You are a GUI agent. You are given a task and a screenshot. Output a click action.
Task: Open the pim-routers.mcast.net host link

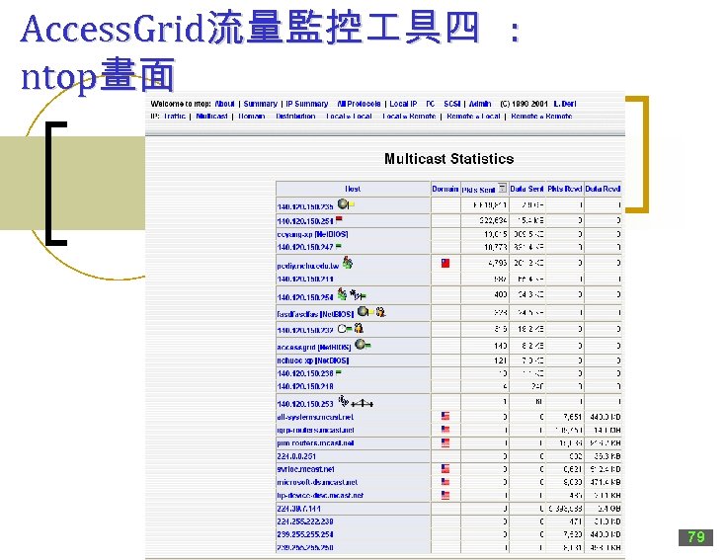coord(316,443)
